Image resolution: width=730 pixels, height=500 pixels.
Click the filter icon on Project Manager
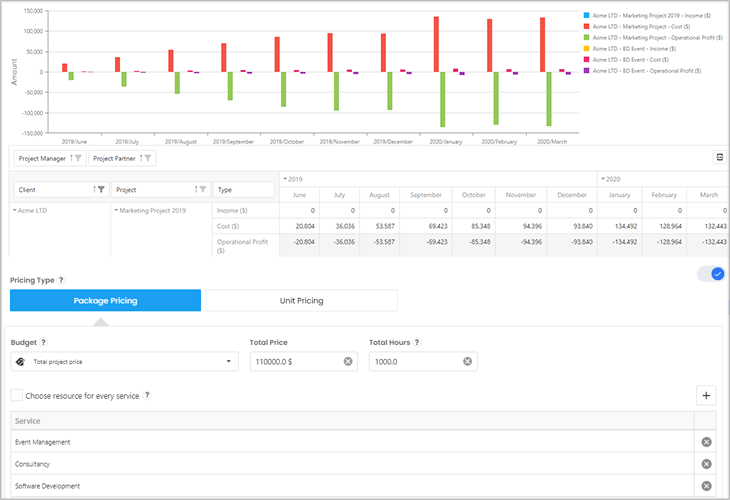(x=78, y=158)
